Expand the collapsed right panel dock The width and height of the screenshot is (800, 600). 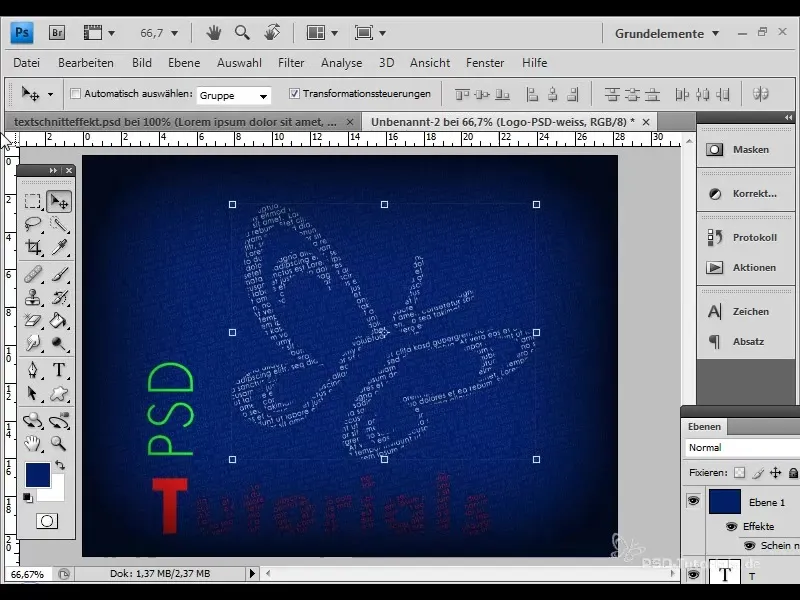pos(788,117)
